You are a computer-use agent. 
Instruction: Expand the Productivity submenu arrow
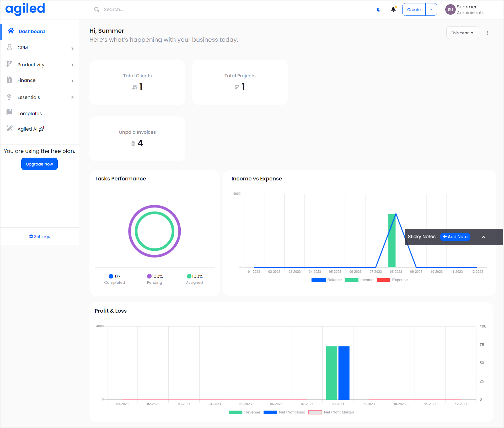(73, 65)
